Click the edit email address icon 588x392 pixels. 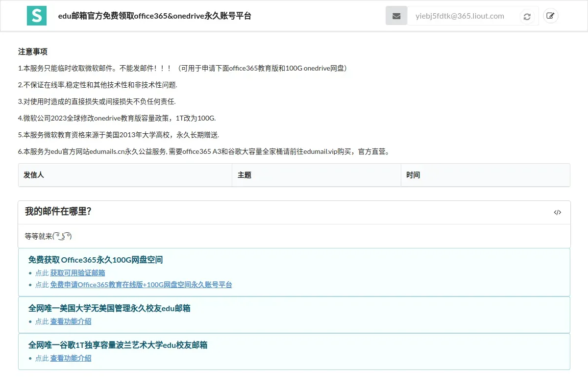(x=551, y=16)
